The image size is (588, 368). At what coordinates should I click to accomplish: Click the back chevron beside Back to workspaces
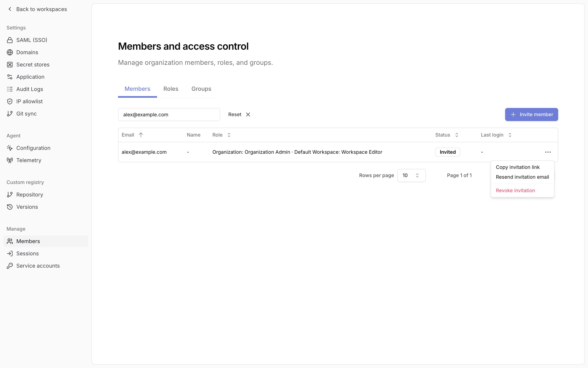(10, 9)
